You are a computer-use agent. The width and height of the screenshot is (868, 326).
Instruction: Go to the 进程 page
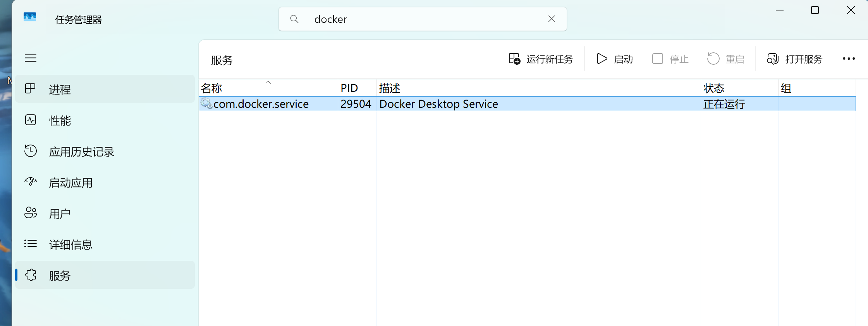(105, 89)
